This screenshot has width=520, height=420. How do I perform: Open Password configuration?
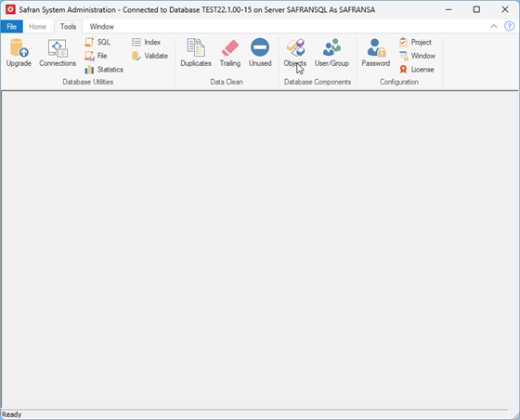375,53
